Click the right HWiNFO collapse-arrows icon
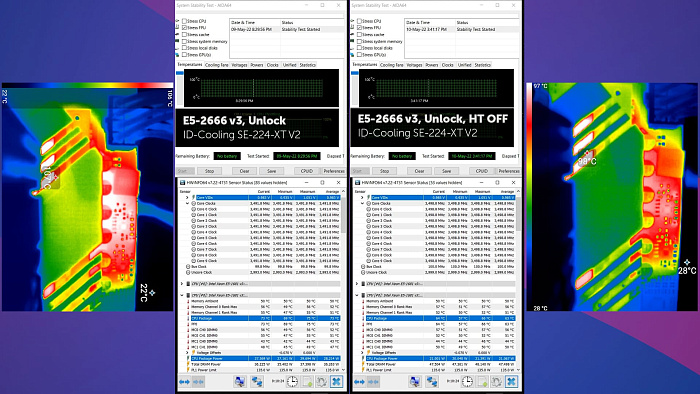The width and height of the screenshot is (700, 394). 373,382
